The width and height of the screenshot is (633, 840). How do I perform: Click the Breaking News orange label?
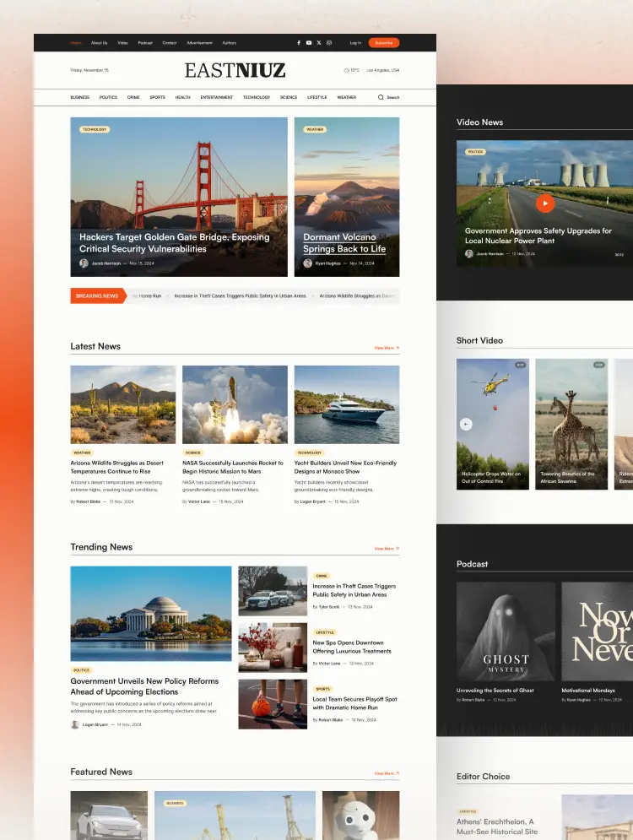click(97, 296)
